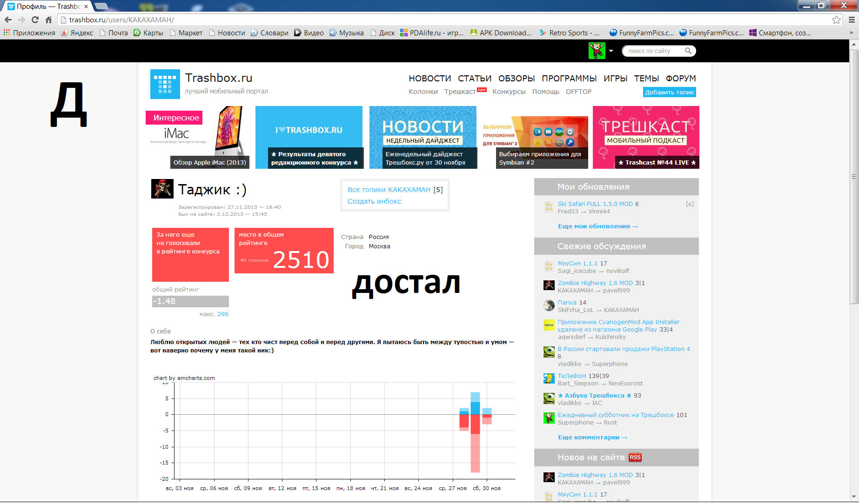
Task: Open the Смартфон bookmark
Action: [780, 33]
